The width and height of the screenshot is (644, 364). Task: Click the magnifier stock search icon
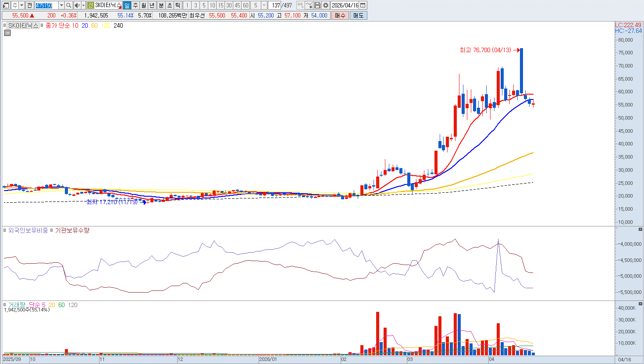tap(69, 5)
